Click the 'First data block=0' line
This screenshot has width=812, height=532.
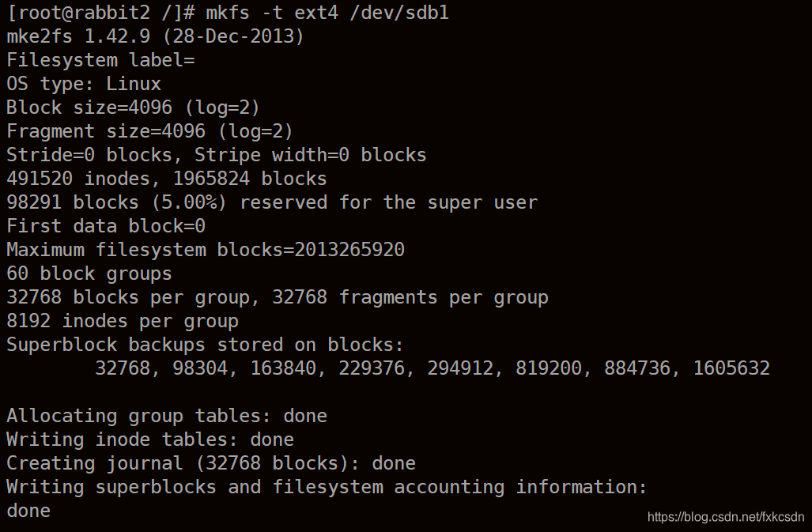point(106,226)
